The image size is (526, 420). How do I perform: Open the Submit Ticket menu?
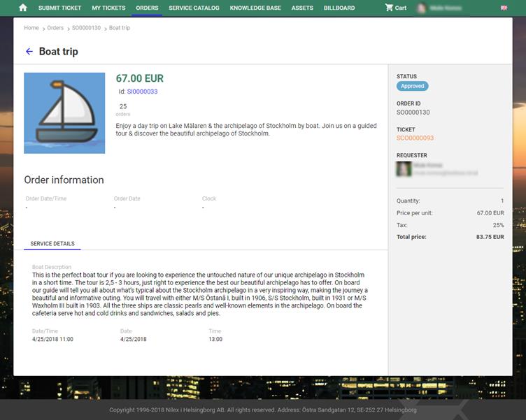tap(59, 8)
